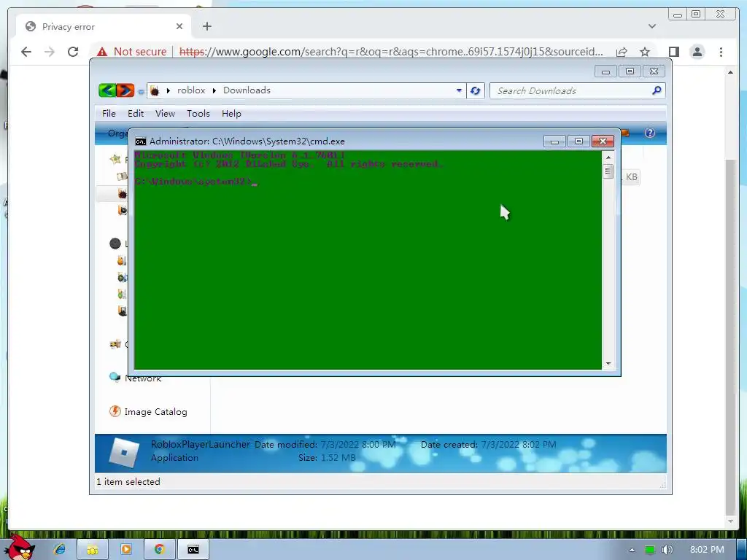Go back in Explorer with green arrow
747x560 pixels.
pyautogui.click(x=107, y=90)
